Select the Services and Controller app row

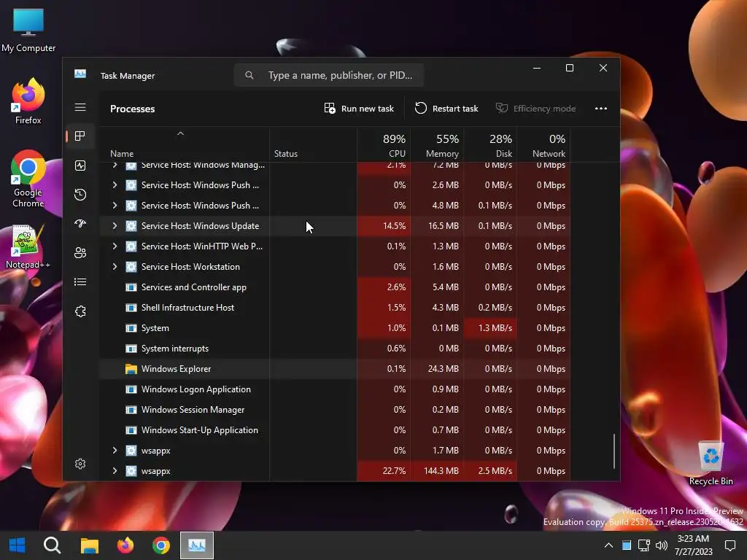(335, 287)
